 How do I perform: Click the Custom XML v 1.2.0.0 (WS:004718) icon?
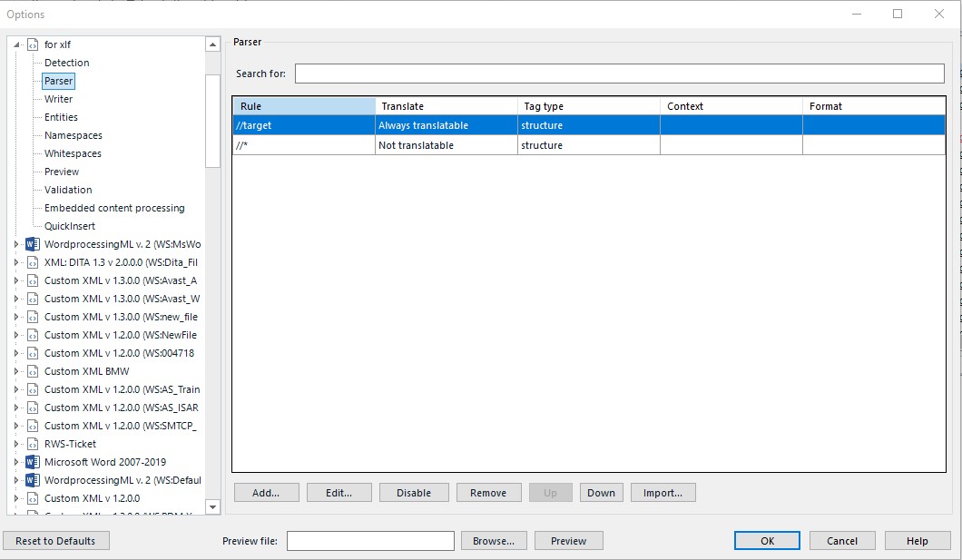tap(33, 352)
